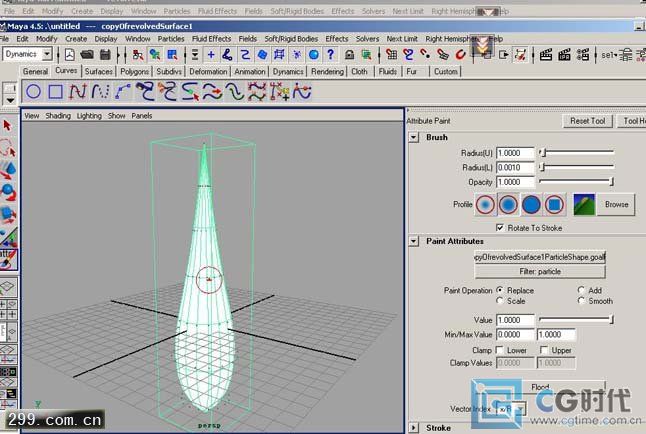Open the Soft/Rigid Bodies menu
This screenshot has height=434, width=646.
[291, 39]
